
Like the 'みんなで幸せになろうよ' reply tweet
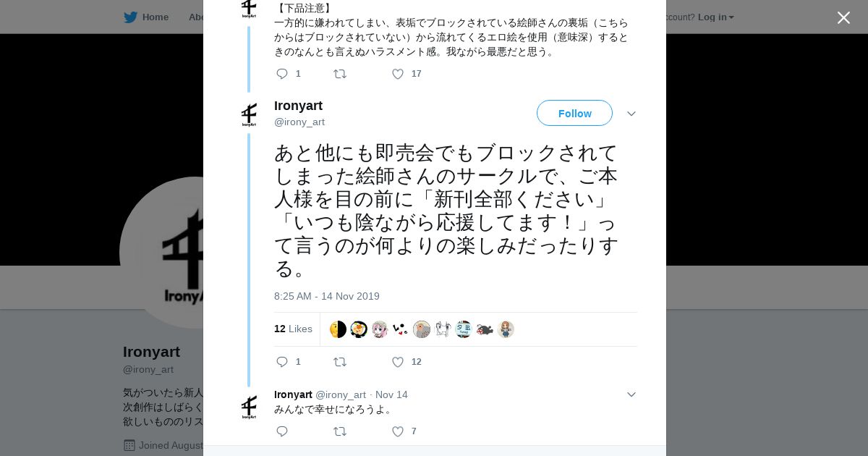[x=398, y=431]
